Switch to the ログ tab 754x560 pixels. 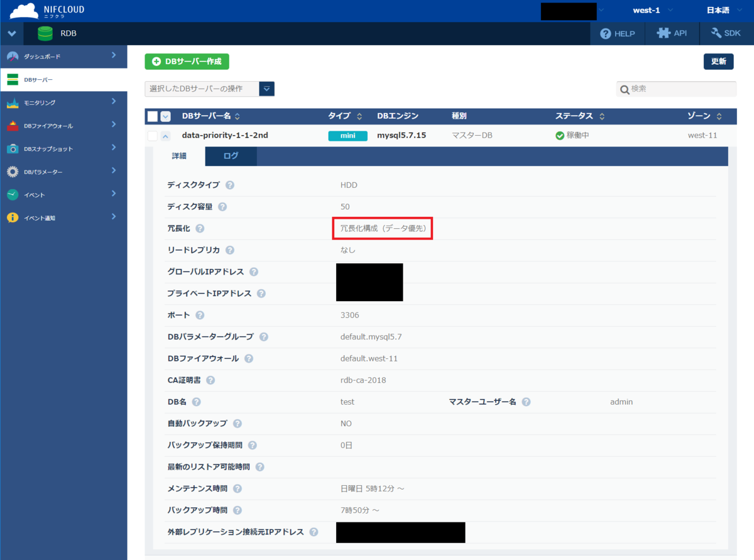[231, 156]
